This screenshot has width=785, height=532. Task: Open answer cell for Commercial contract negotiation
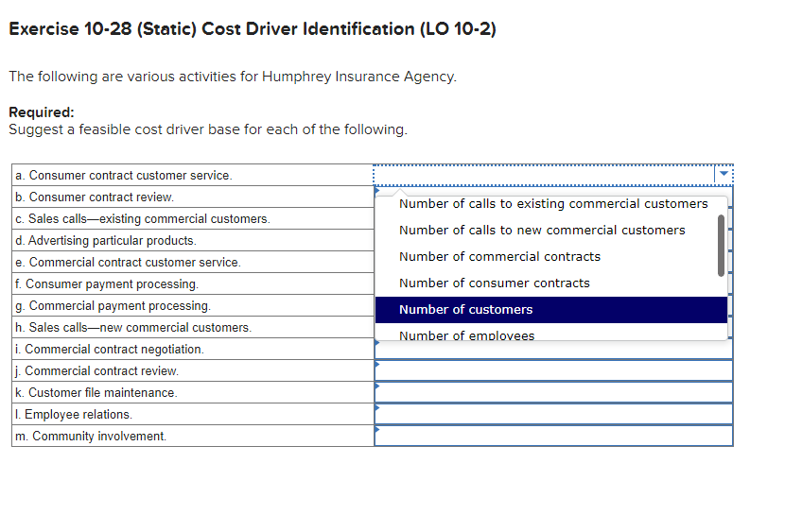click(x=553, y=350)
